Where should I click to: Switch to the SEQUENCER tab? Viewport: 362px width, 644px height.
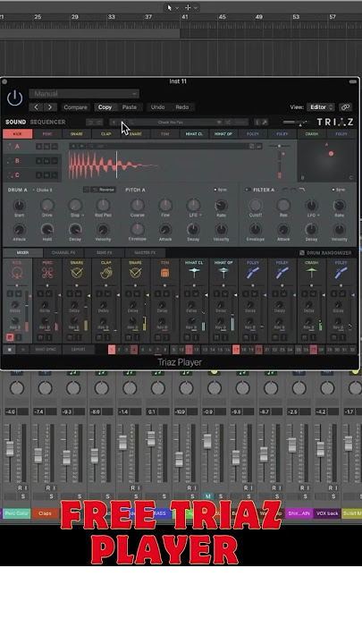pyautogui.click(x=47, y=122)
